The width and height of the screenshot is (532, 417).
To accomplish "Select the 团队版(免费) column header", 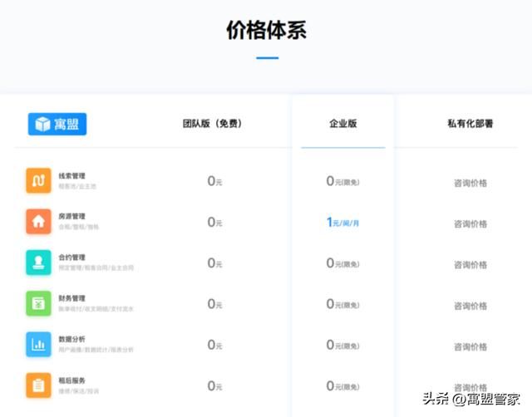I will [x=213, y=124].
